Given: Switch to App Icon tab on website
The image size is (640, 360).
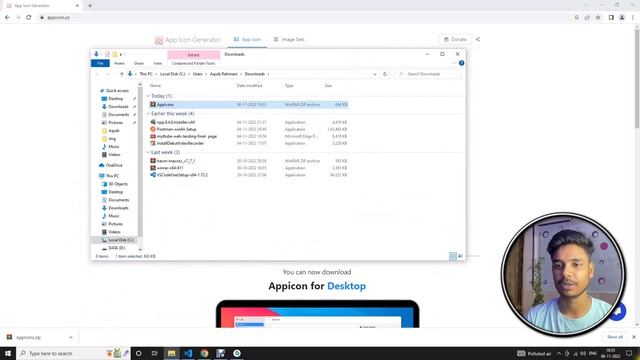Looking at the screenshot, I should point(247,40).
